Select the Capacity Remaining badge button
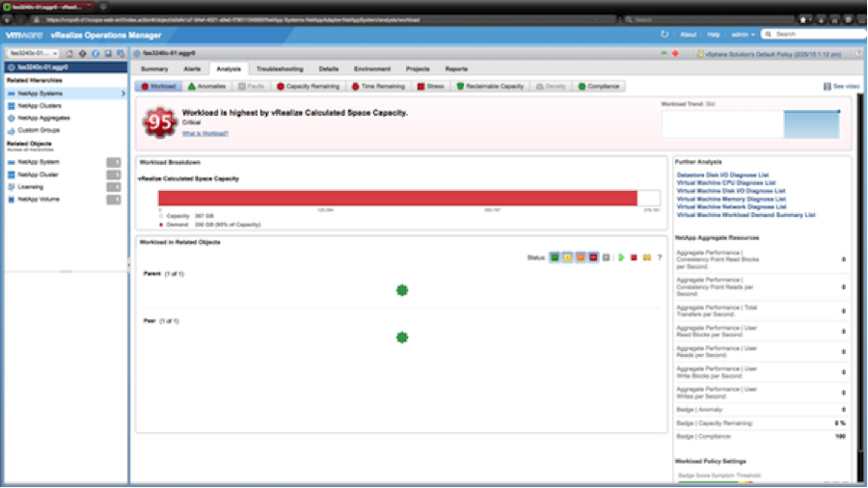 [x=308, y=86]
